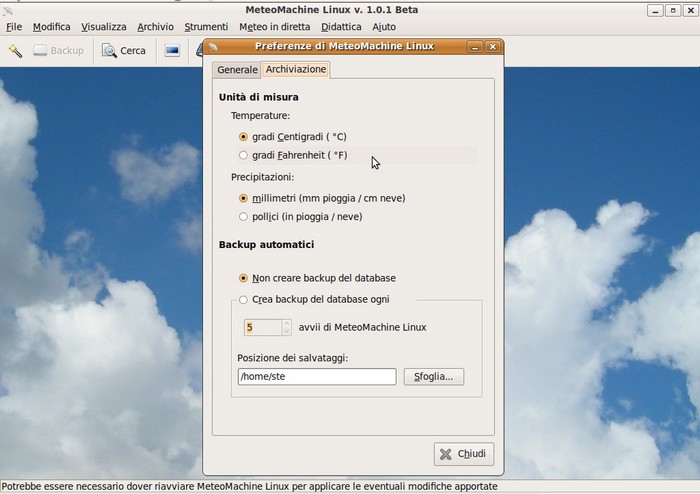Screen dimensions: 700x494
Task: Click the status bar restart notice text
Action: (x=250, y=486)
